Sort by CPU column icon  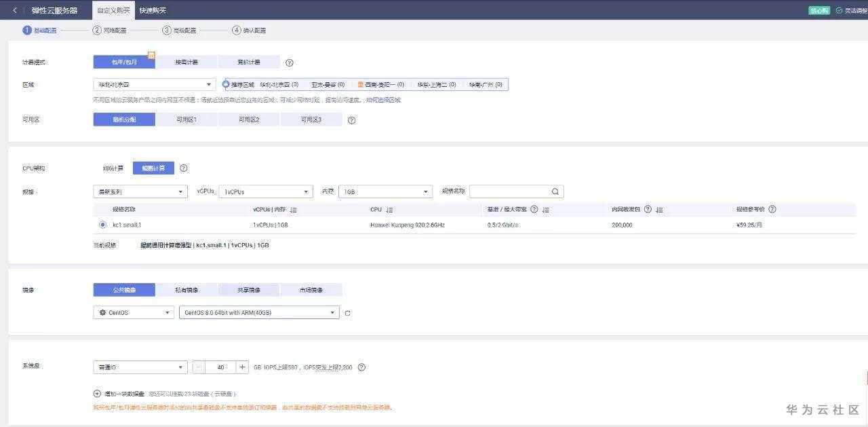tap(390, 210)
